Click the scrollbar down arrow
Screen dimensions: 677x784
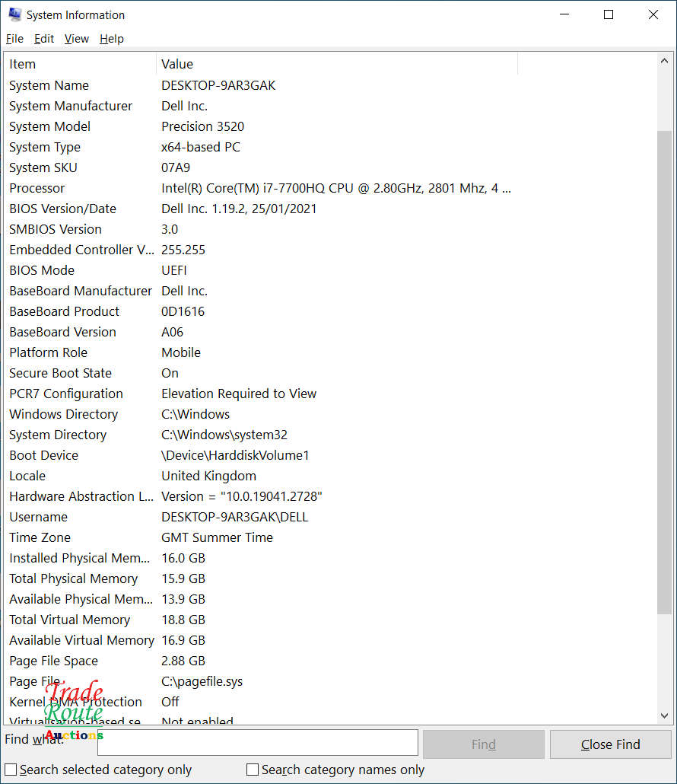pyautogui.click(x=663, y=716)
